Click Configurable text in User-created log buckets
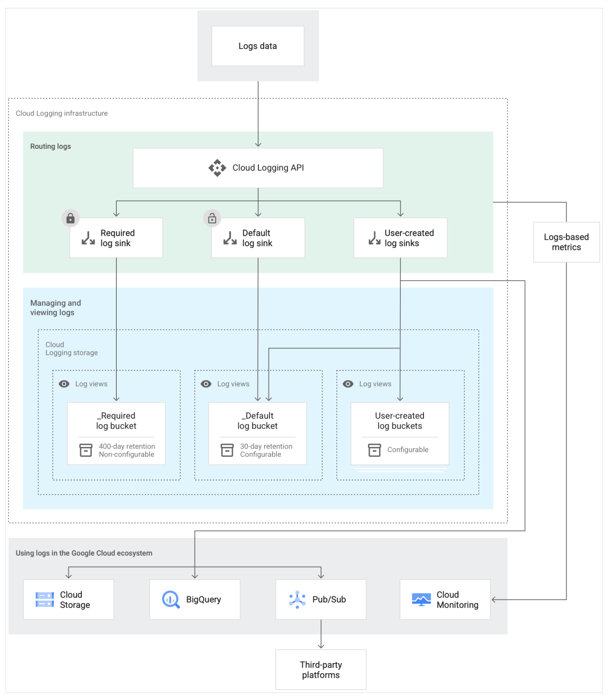Screen dimensions: 609x700 click(408, 449)
